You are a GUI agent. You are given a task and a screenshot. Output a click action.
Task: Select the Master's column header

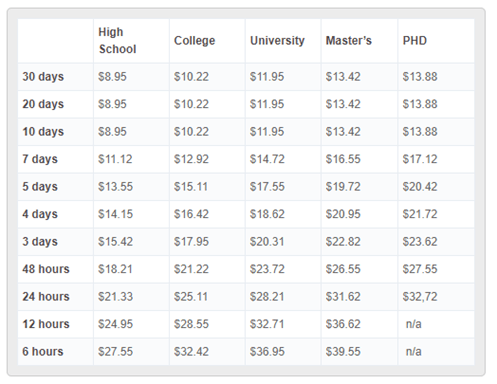[x=349, y=41]
